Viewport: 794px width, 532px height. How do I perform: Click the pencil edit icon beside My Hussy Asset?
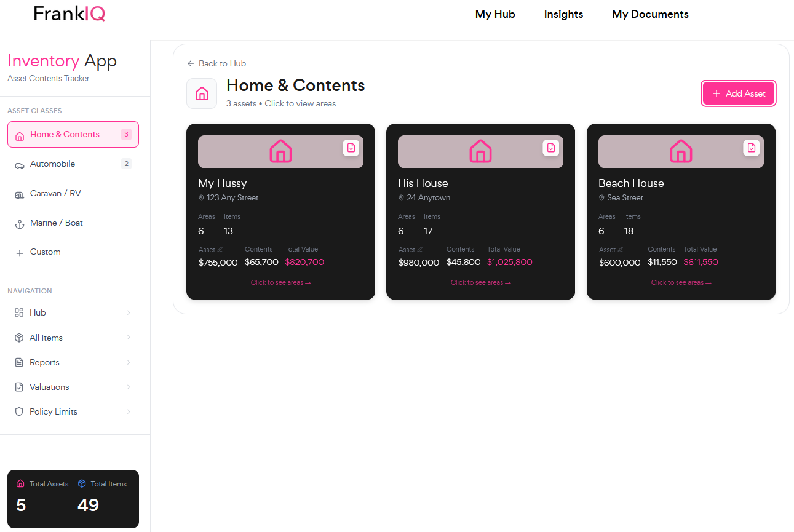point(220,250)
